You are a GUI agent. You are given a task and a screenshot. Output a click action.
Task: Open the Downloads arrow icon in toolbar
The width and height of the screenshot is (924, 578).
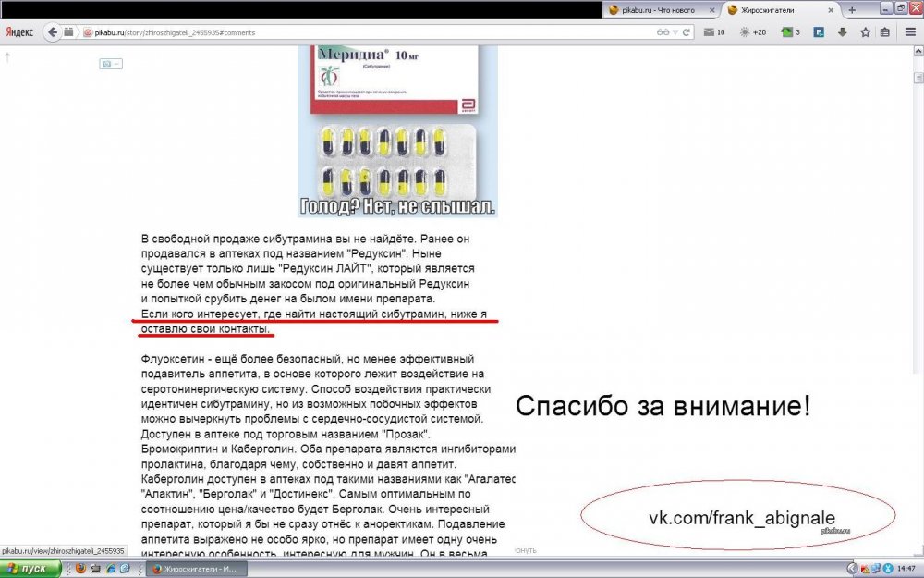coord(842,32)
